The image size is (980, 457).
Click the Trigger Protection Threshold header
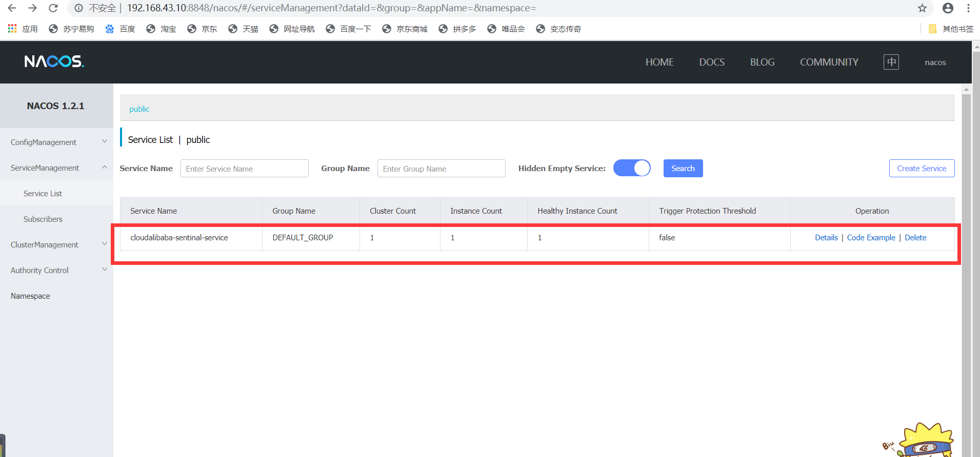coord(707,211)
